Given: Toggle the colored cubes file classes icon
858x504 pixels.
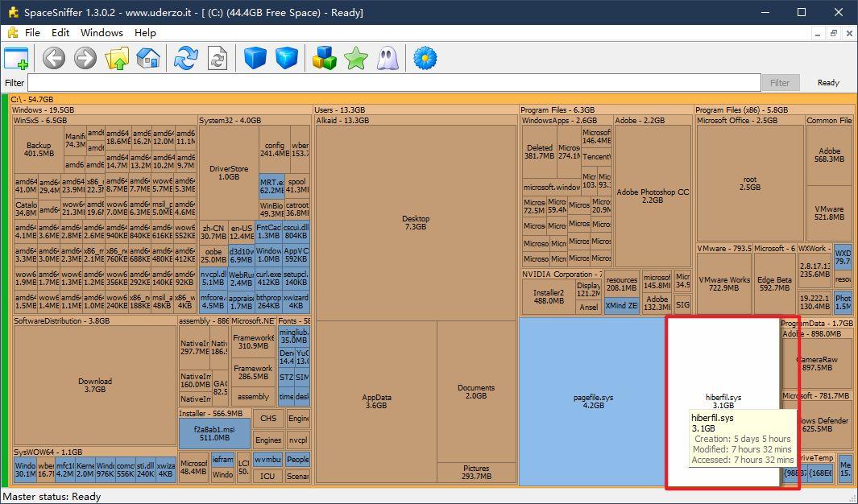Looking at the screenshot, I should [325, 58].
